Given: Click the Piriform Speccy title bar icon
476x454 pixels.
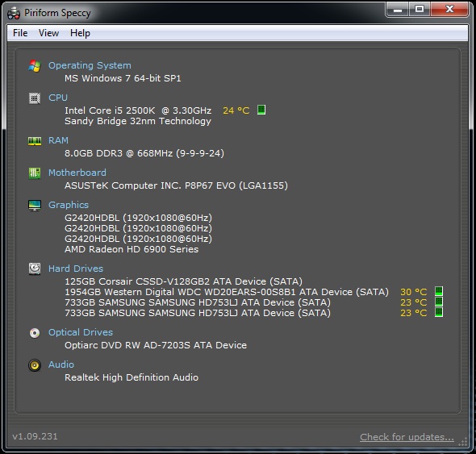Looking at the screenshot, I should tap(14, 14).
